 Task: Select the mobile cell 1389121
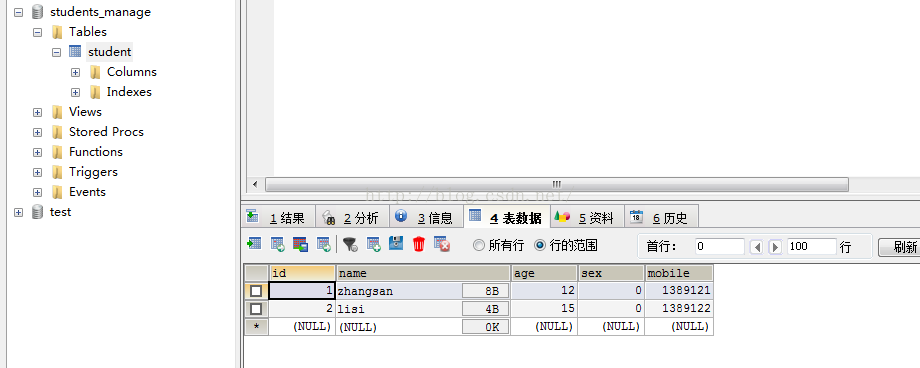[x=679, y=291]
